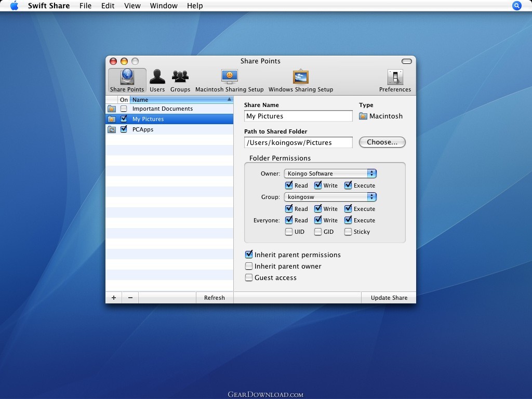Click the My Pictures share folder icon
The height and width of the screenshot is (399, 532).
[x=112, y=119]
